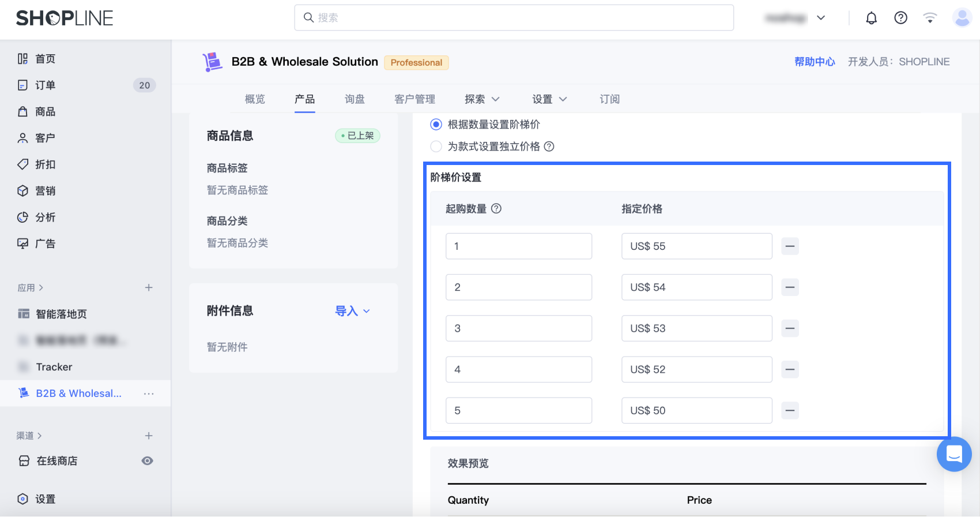This screenshot has height=517, width=980.
Task: Remove the tier row priced US$ 55
Action: [x=790, y=246]
